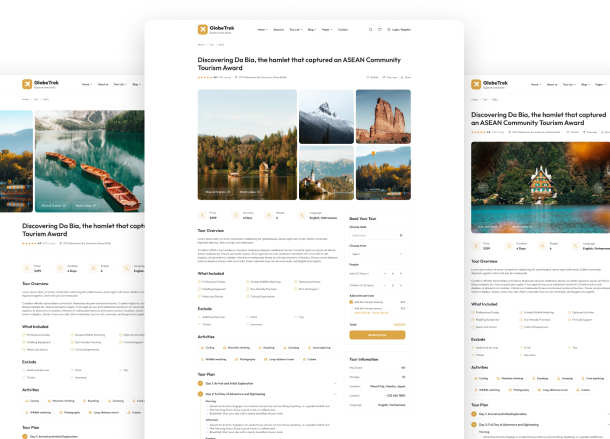Increase the adult count in the booking form
Viewport: 610px width, 439px height.
(401, 274)
